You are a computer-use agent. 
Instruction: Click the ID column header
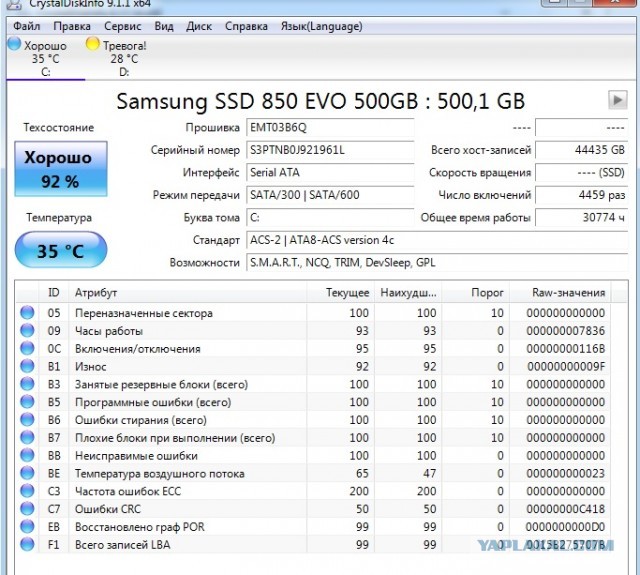pyautogui.click(x=53, y=293)
